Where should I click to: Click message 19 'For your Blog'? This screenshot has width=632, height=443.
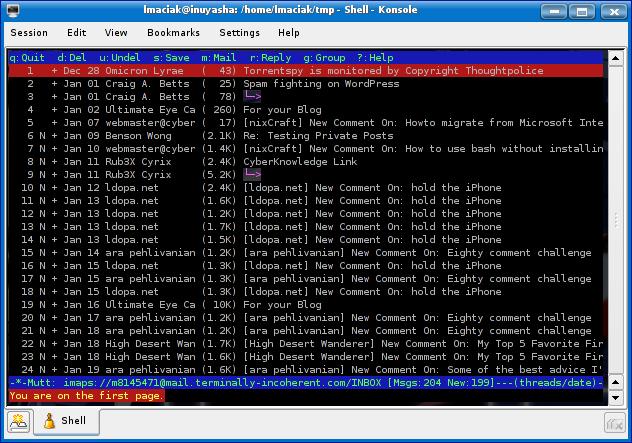(282, 305)
